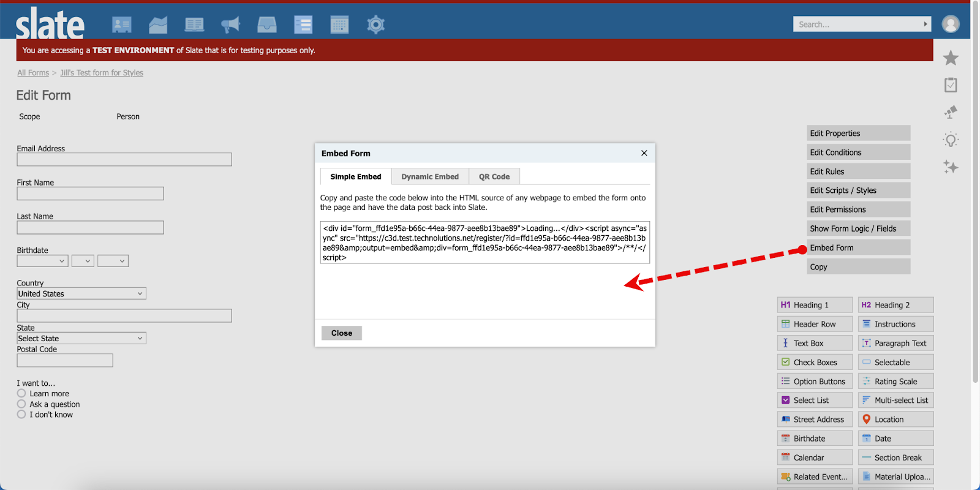Add a Calendar element

(815, 458)
